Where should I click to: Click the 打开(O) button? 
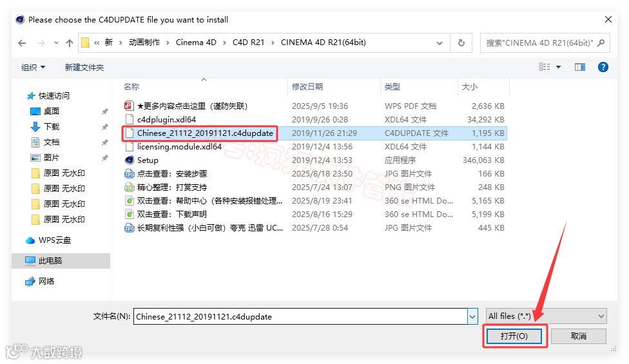click(514, 336)
